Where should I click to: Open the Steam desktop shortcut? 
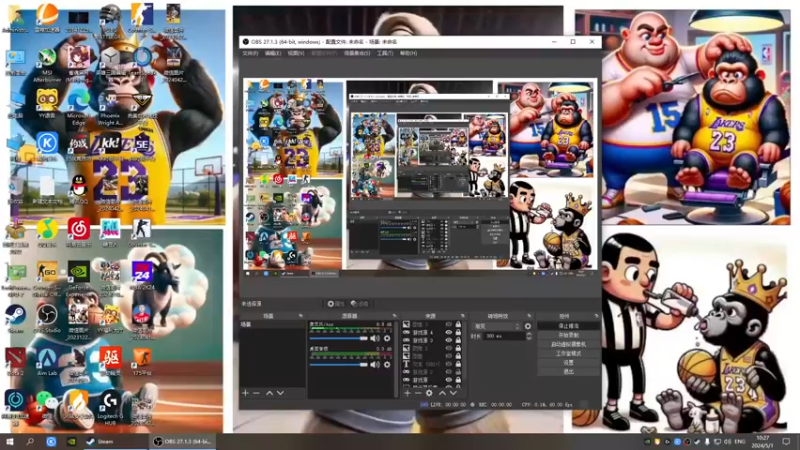15,318
